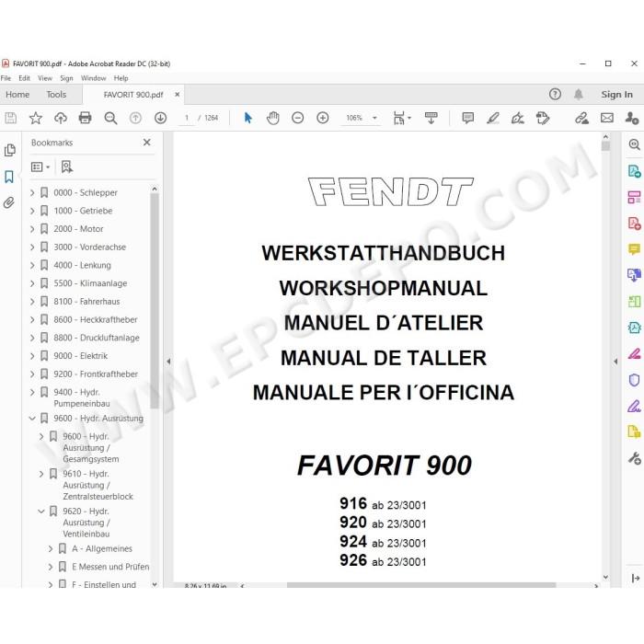Screen dimensions: 644x644
Task: Click the share with others person icon
Action: pos(632,119)
